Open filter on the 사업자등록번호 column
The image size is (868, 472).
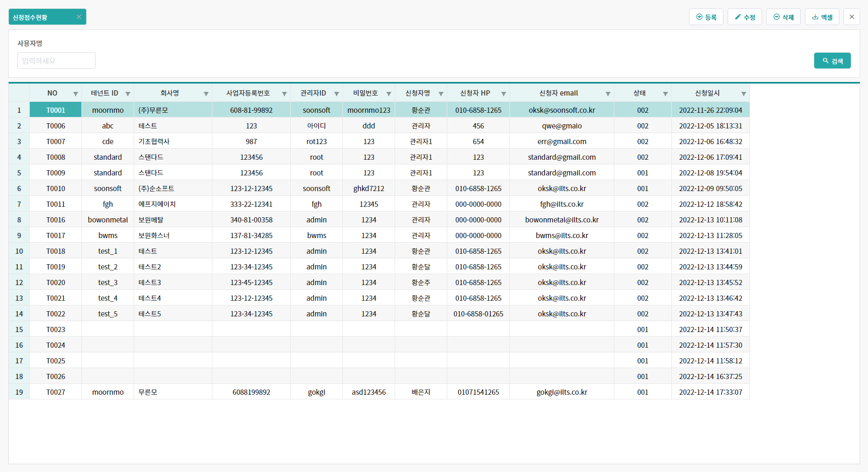tap(284, 94)
